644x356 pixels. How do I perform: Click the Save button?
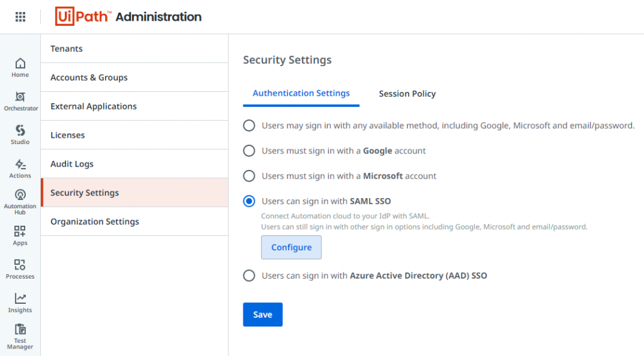click(x=262, y=314)
